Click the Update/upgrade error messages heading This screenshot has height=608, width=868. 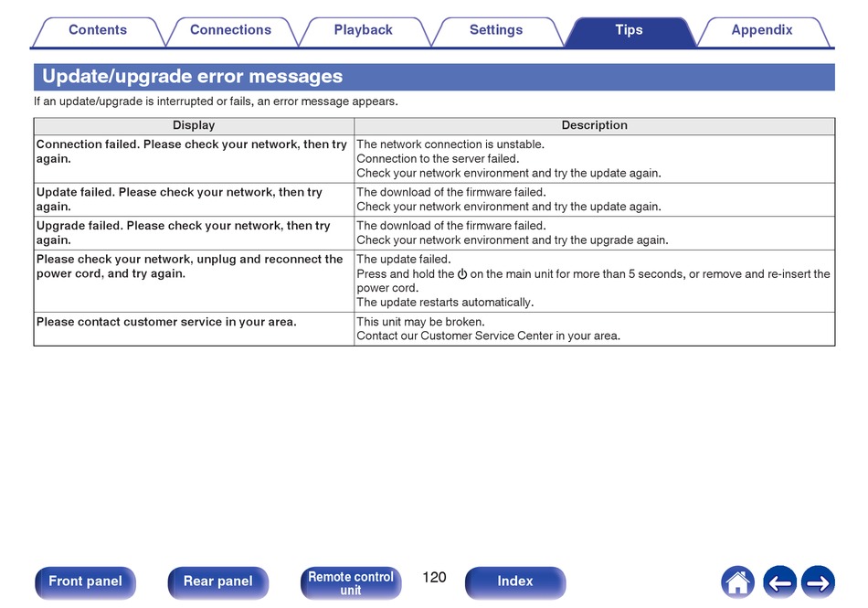coord(193,77)
